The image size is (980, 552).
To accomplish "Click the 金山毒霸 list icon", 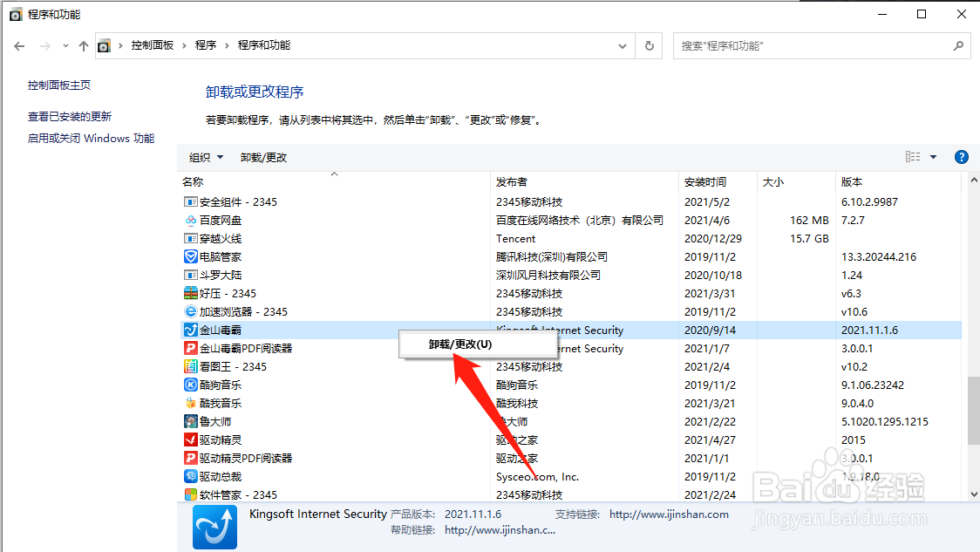I will tap(191, 331).
